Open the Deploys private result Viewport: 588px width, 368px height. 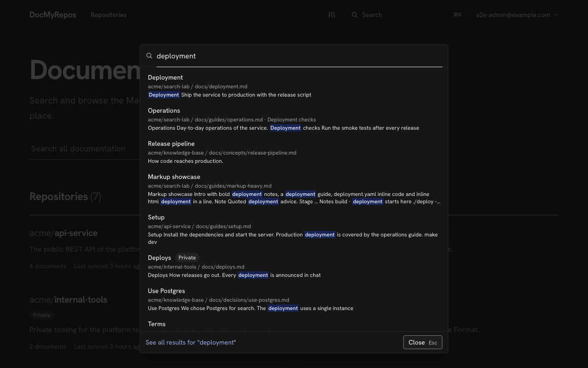click(294, 266)
